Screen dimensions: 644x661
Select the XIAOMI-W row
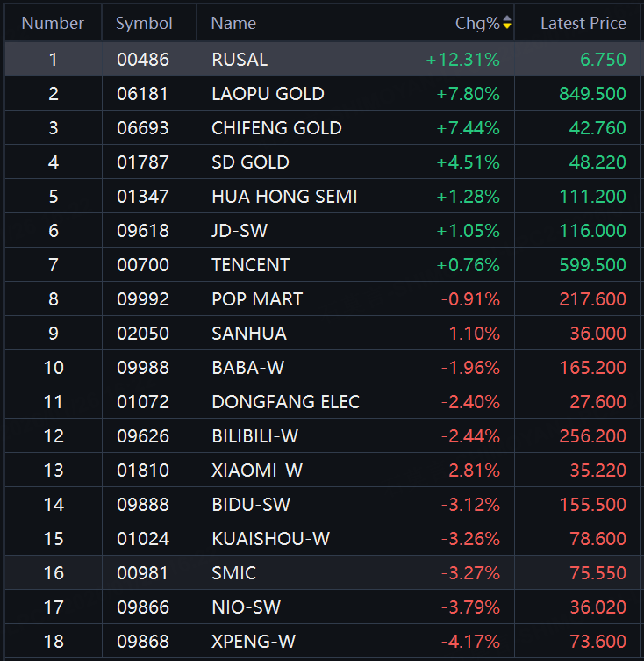point(256,471)
